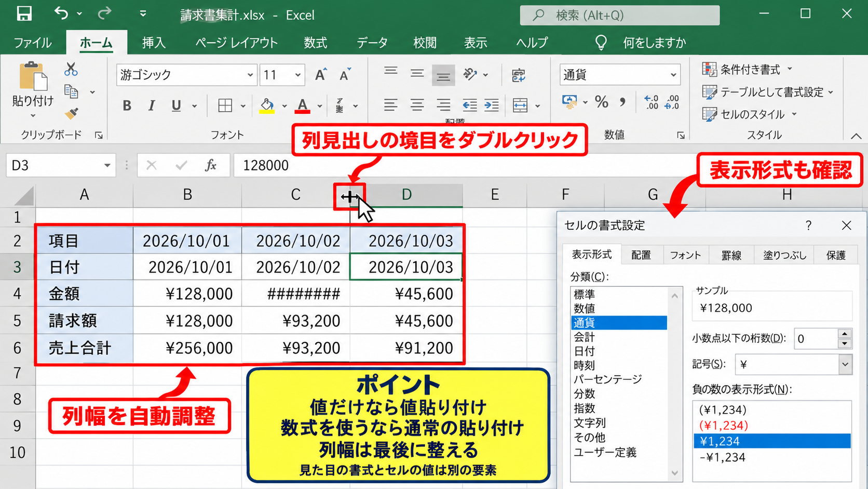The image size is (868, 489).
Task: Apply Comma Style number format
Action: (622, 102)
